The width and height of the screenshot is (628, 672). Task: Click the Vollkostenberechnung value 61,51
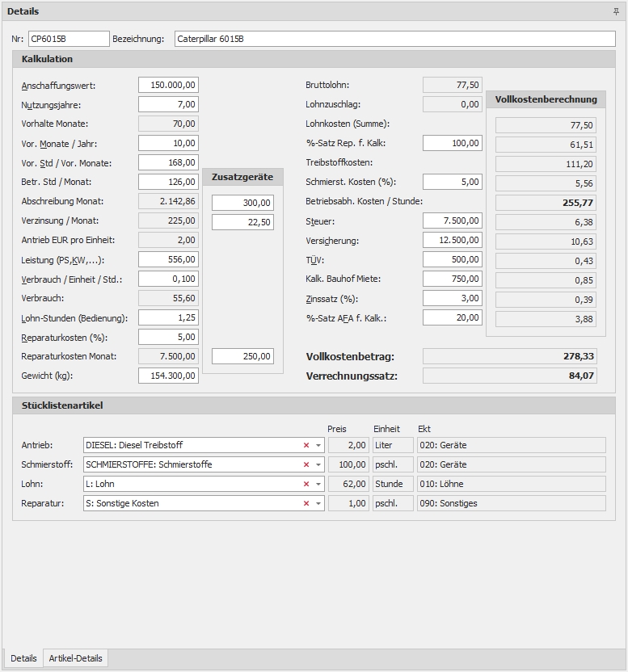546,145
